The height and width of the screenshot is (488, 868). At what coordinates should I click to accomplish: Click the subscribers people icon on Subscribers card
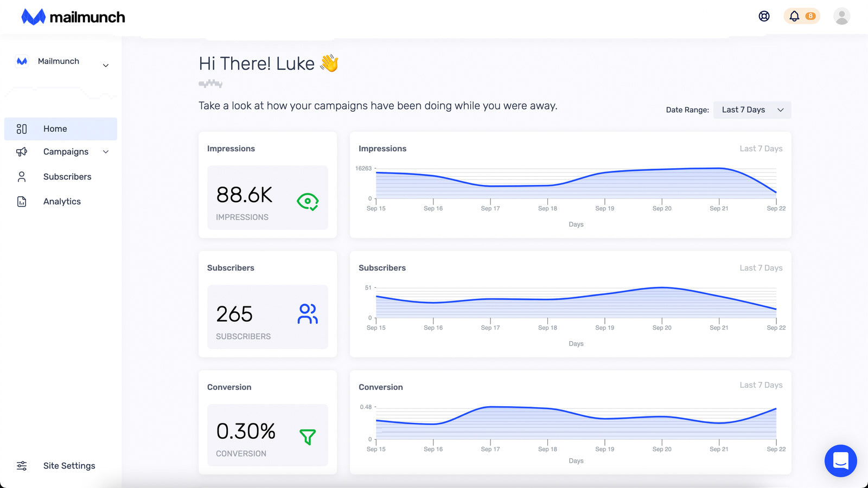(x=307, y=314)
